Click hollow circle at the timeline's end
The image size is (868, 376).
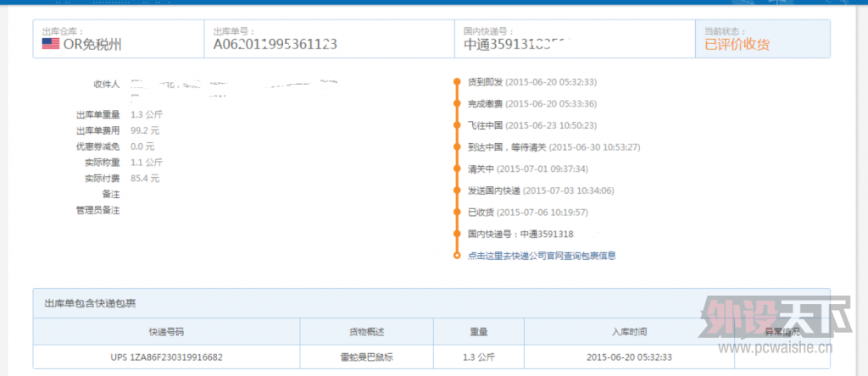pos(457,255)
